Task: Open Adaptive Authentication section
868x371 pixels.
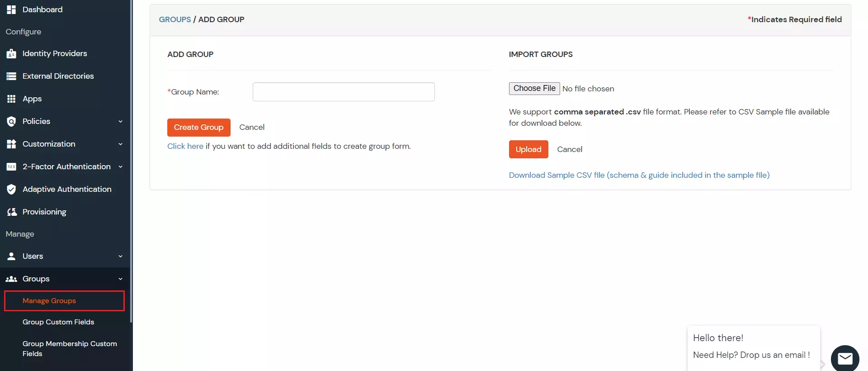Action: 67,189
